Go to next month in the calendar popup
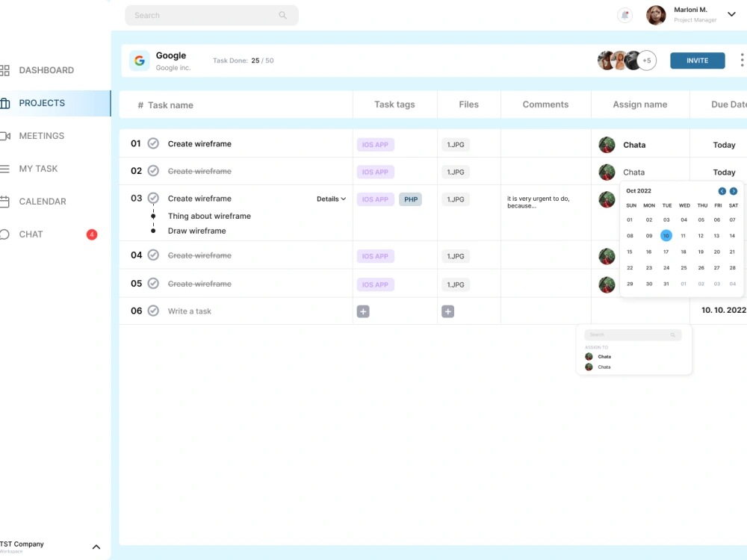Image resolution: width=747 pixels, height=560 pixels. (x=734, y=191)
